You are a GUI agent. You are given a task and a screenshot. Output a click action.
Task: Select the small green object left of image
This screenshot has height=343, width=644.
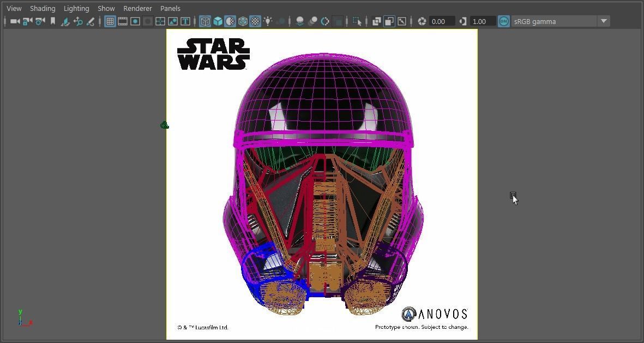[165, 125]
